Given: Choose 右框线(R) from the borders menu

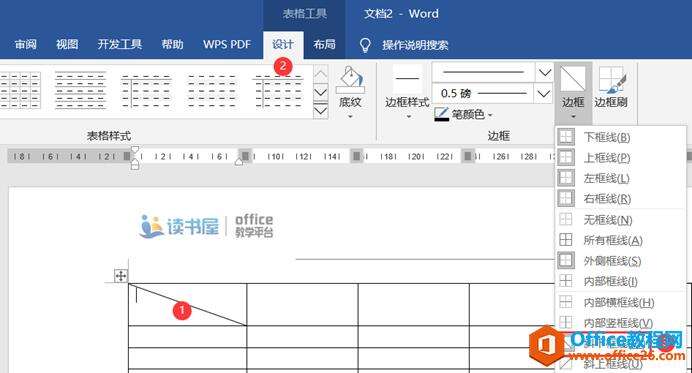Looking at the screenshot, I should pyautogui.click(x=621, y=199).
